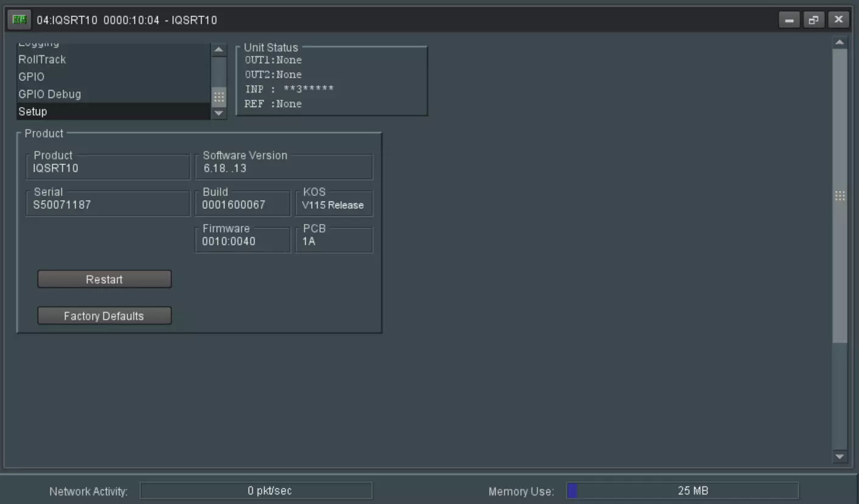Select the Setup menu entry

coord(113,111)
